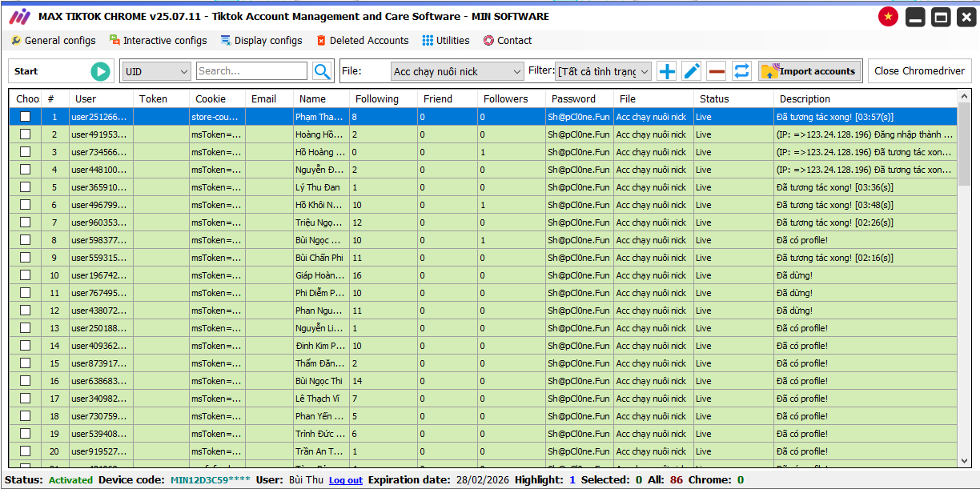Image resolution: width=980 pixels, height=489 pixels.
Task: Open Utilities menu
Action: [446, 41]
